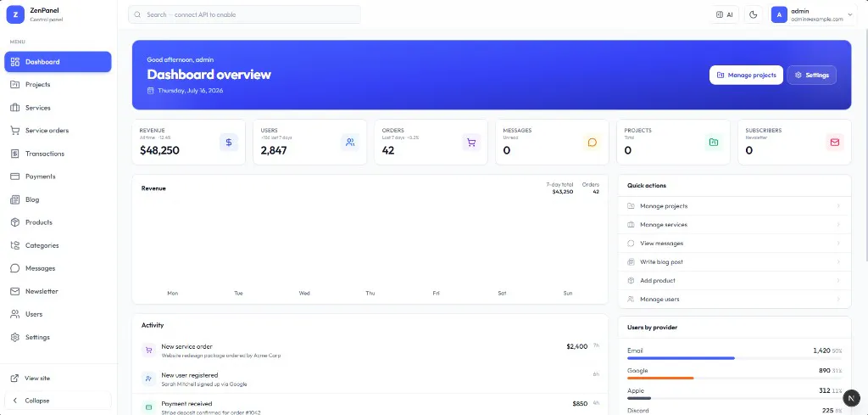Click the Add product box icon
This screenshot has height=415, width=868.
pyautogui.click(x=631, y=281)
